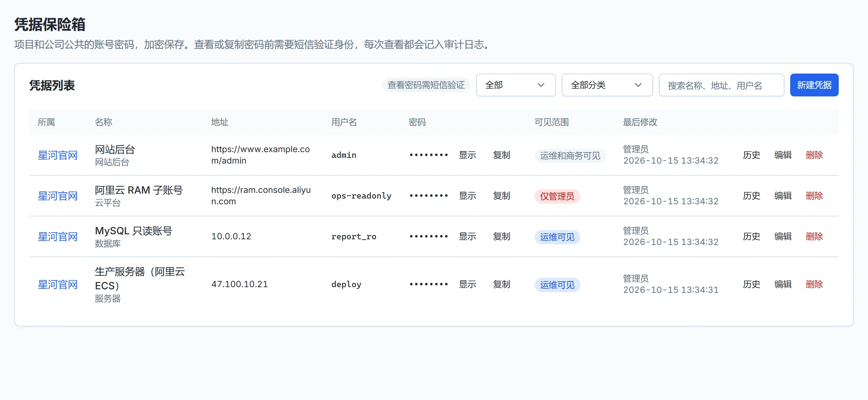Click the 新建凭据 button

(814, 85)
